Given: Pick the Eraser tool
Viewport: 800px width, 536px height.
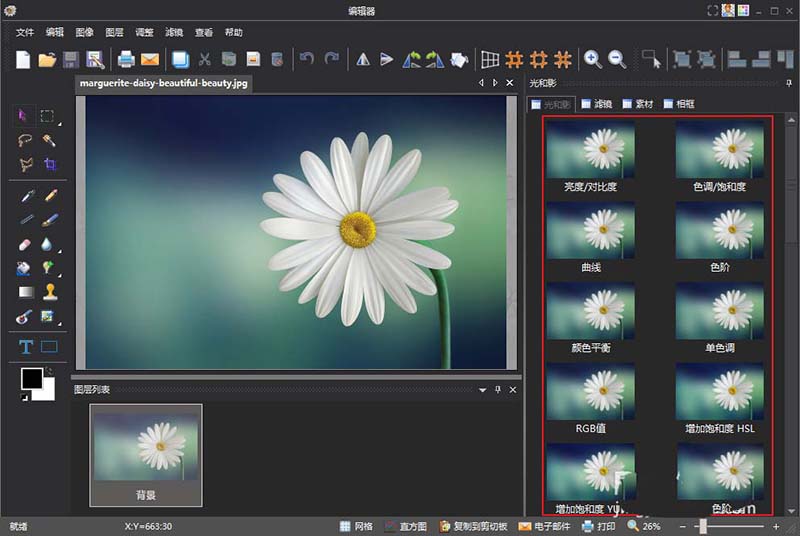Looking at the screenshot, I should point(26,244).
